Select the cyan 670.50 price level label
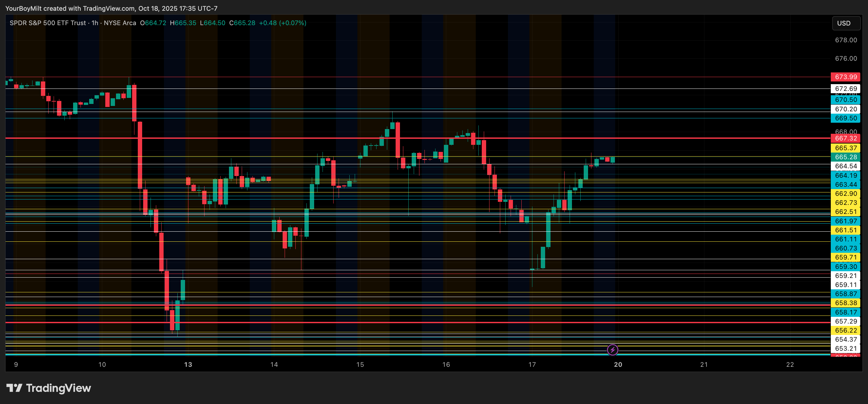This screenshot has width=868, height=404. pyautogui.click(x=846, y=100)
